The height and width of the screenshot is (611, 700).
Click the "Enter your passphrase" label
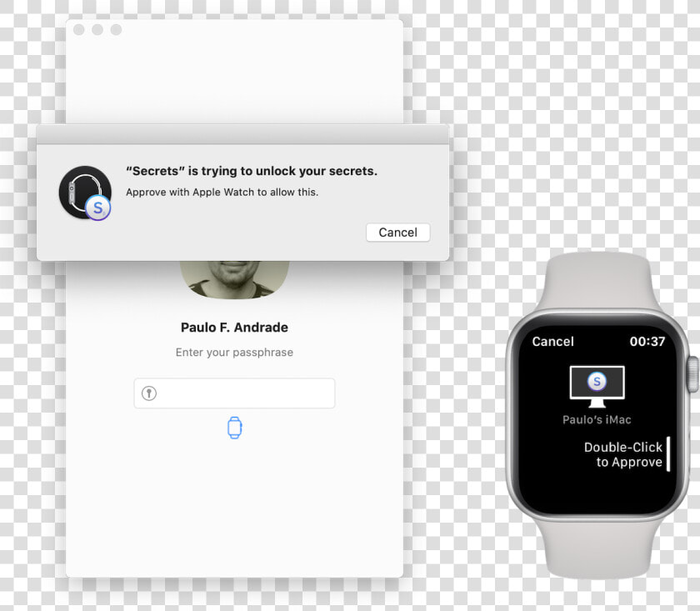click(x=234, y=353)
